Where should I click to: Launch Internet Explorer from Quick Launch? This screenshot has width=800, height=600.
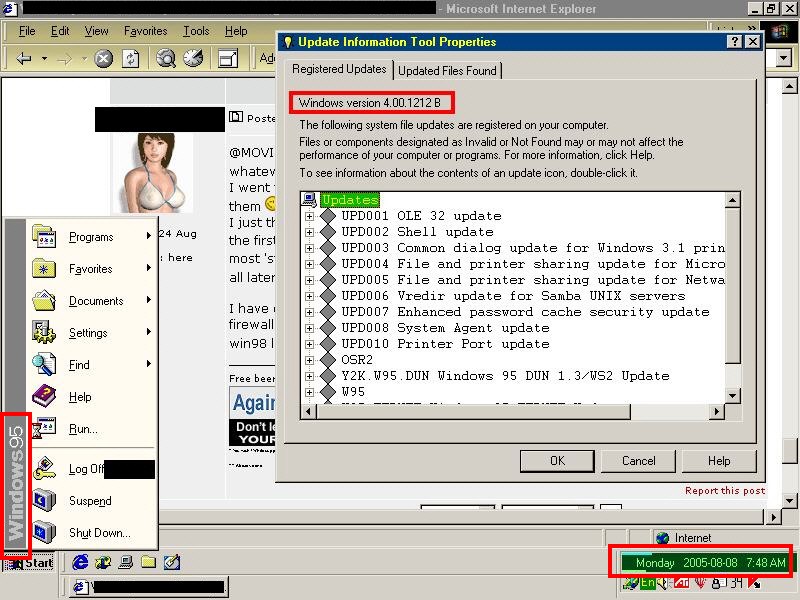coord(80,562)
